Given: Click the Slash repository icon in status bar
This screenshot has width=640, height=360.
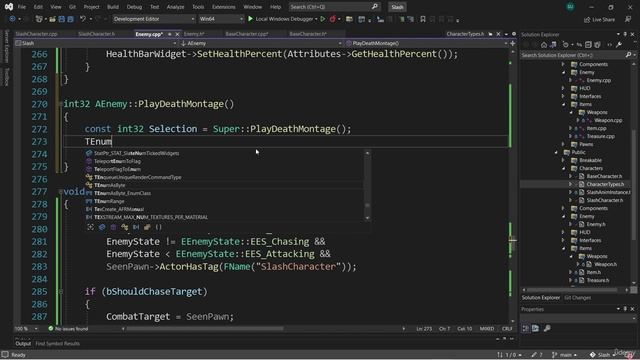Looking at the screenshot, I should pos(593,355).
